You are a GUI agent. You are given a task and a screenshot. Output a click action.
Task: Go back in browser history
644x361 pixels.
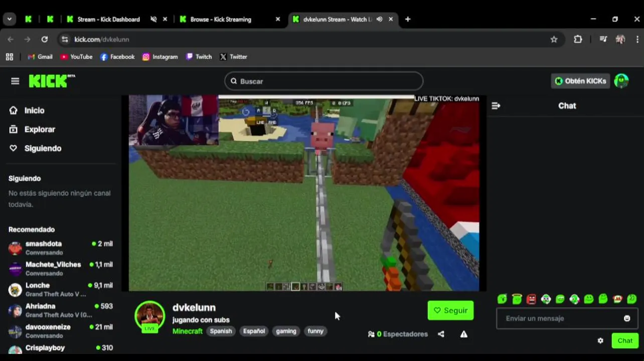pos(11,39)
